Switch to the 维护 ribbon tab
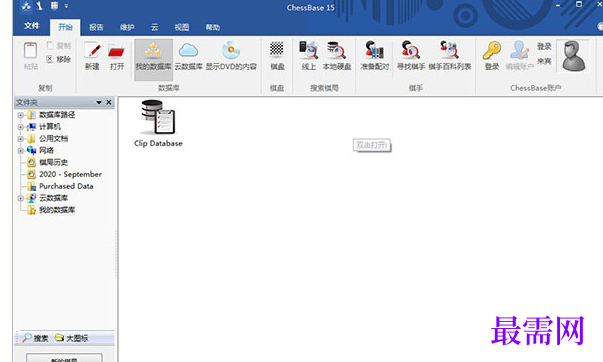Viewport: 603px width, 362px height. pyautogui.click(x=127, y=27)
